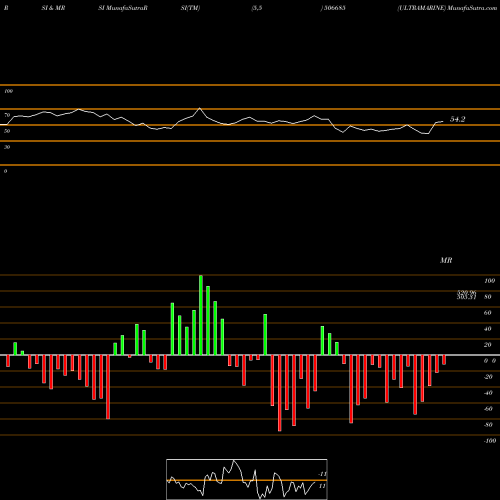The width and height of the screenshot is (500, 500).
Task: Click the 'SI MunafaSutraR' header text
Action: pyautogui.click(x=123, y=8)
